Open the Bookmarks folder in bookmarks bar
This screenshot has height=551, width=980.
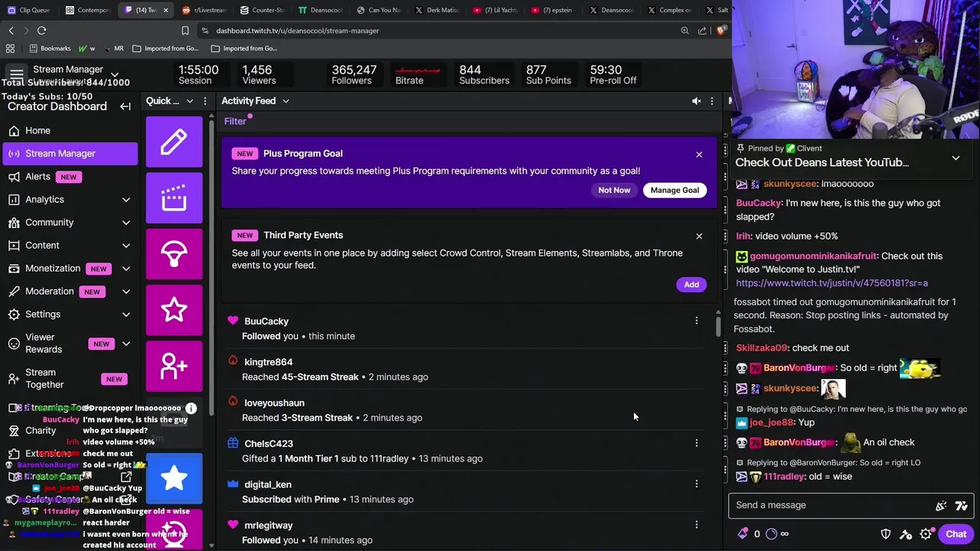point(50,48)
